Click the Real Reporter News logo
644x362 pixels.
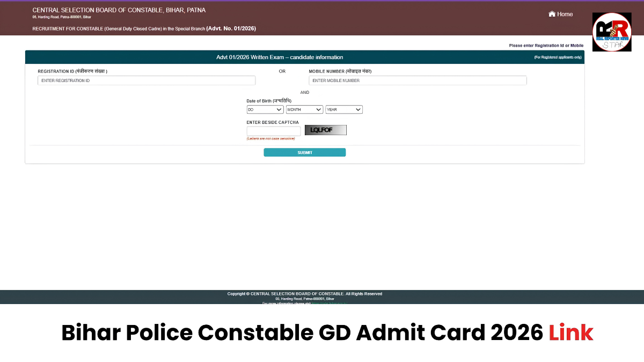click(x=612, y=32)
